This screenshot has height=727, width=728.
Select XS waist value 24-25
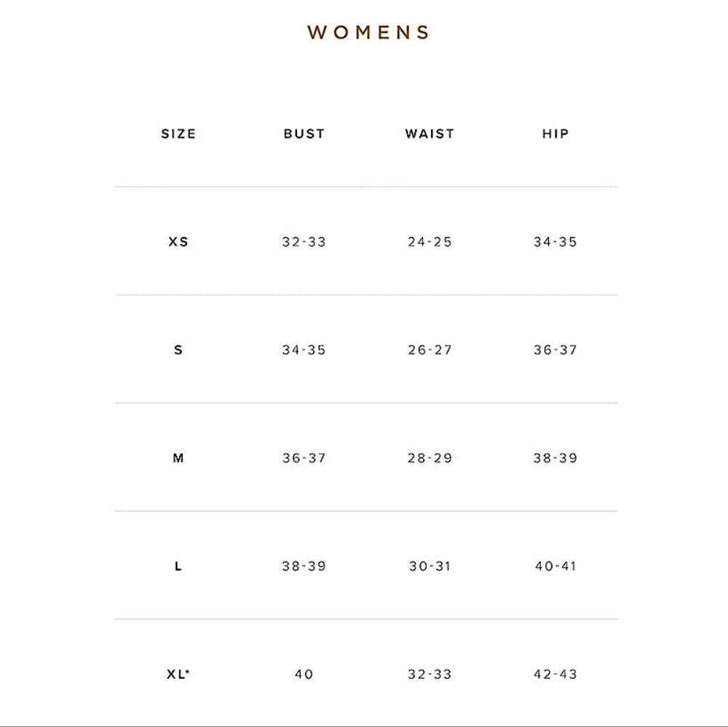(x=430, y=242)
